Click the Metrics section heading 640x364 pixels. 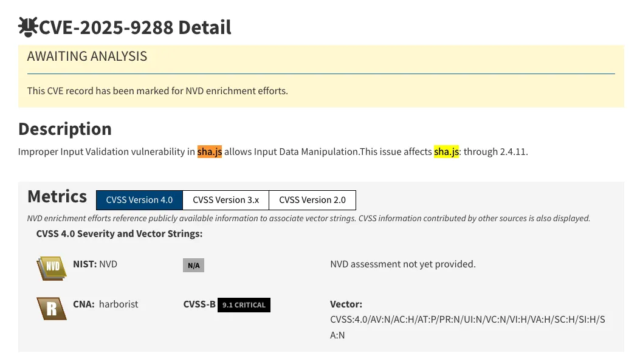coord(57,197)
